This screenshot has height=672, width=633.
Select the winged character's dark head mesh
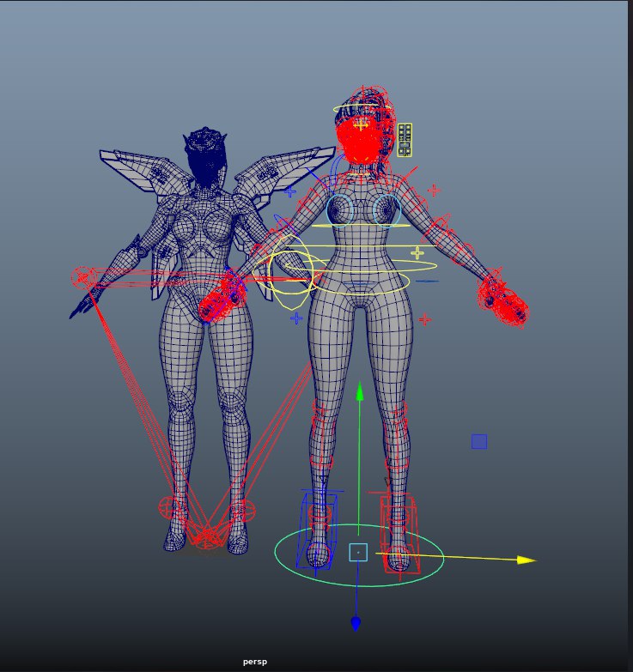[x=206, y=156]
